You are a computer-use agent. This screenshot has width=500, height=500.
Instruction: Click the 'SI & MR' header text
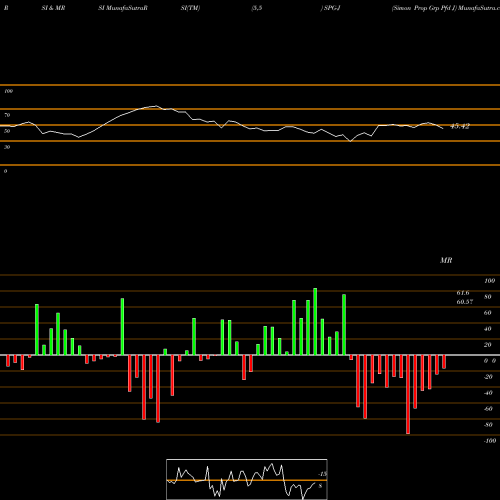(53, 8)
